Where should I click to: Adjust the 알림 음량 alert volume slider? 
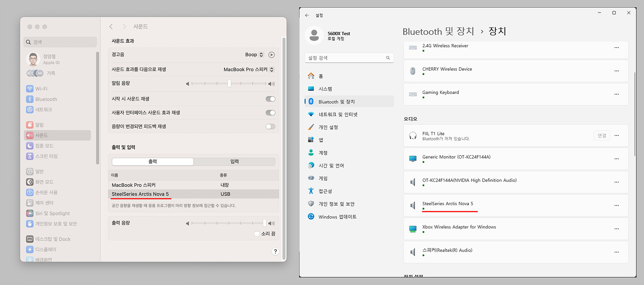coord(229,83)
